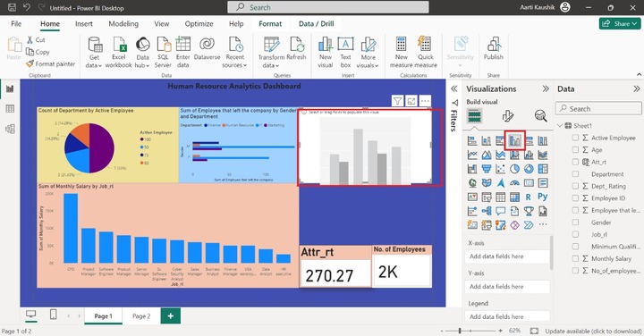The width and height of the screenshot is (644, 336).
Task: Choose the 100% stacked column chart visual
Action: 543,141
